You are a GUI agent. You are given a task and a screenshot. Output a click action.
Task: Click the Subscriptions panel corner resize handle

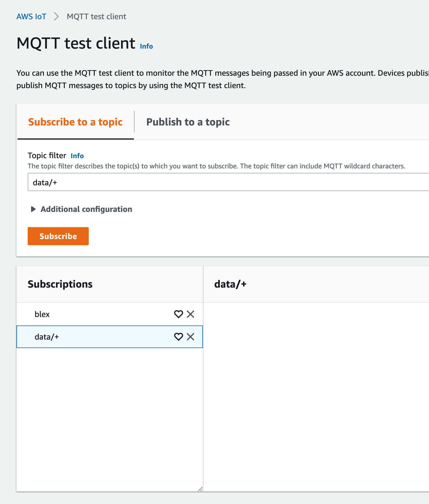[x=200, y=489]
